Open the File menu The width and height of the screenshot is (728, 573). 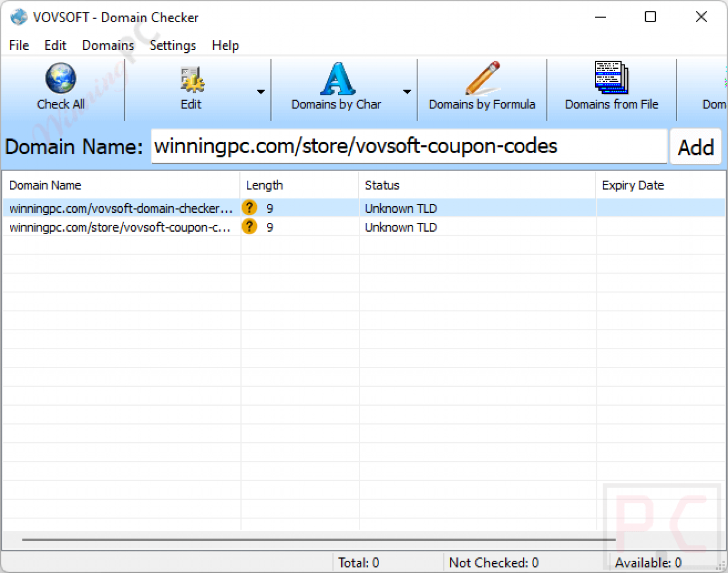pos(18,45)
